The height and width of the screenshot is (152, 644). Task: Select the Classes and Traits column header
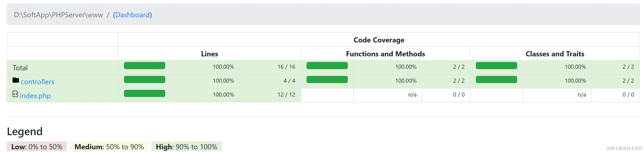[555, 54]
